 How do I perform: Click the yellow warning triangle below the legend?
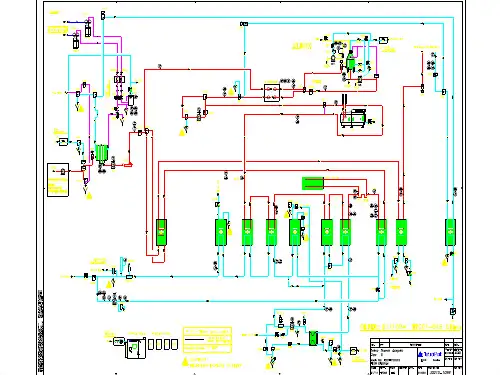pyautogui.click(x=185, y=362)
